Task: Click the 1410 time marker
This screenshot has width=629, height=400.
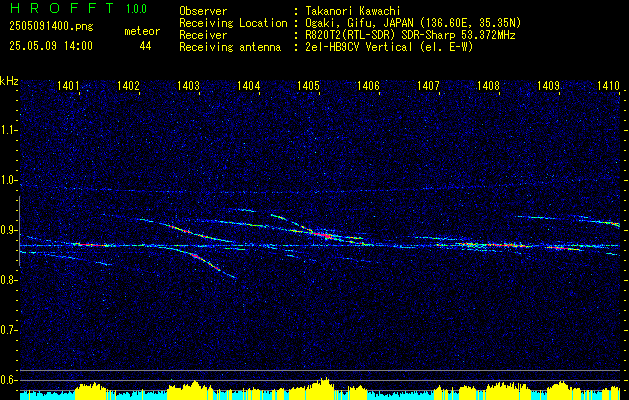Action: click(608, 85)
